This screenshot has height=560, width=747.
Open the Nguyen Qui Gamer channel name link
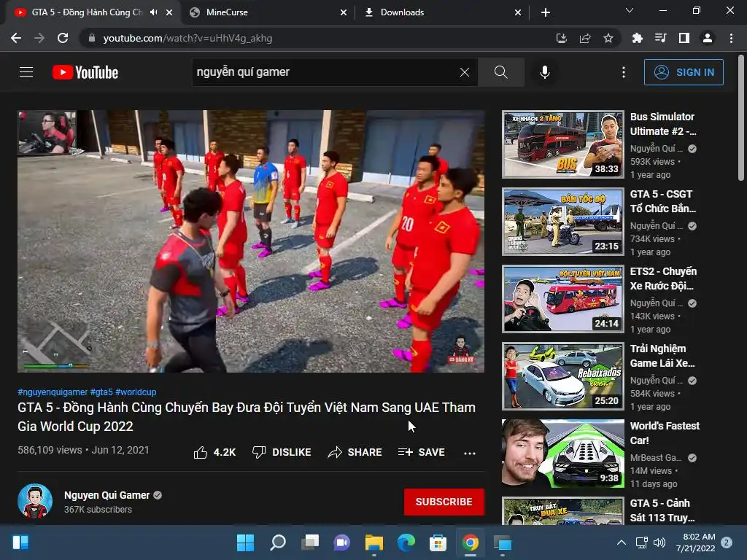(107, 495)
